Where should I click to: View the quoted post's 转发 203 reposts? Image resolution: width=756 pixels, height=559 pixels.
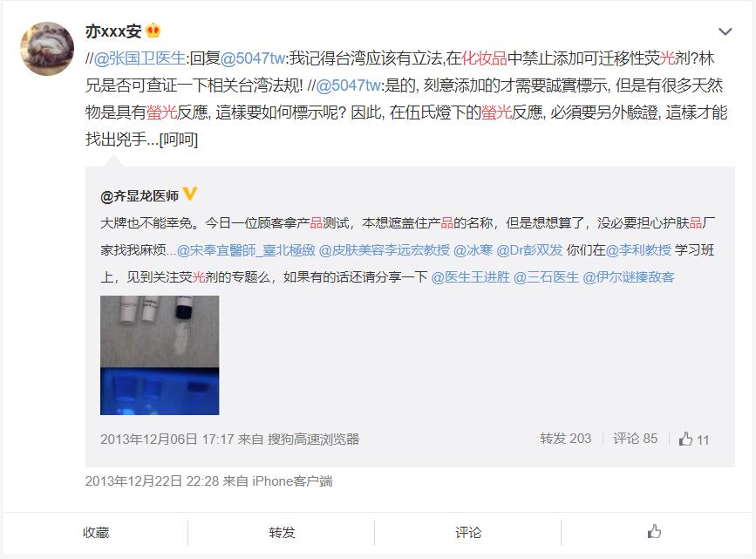point(566,439)
